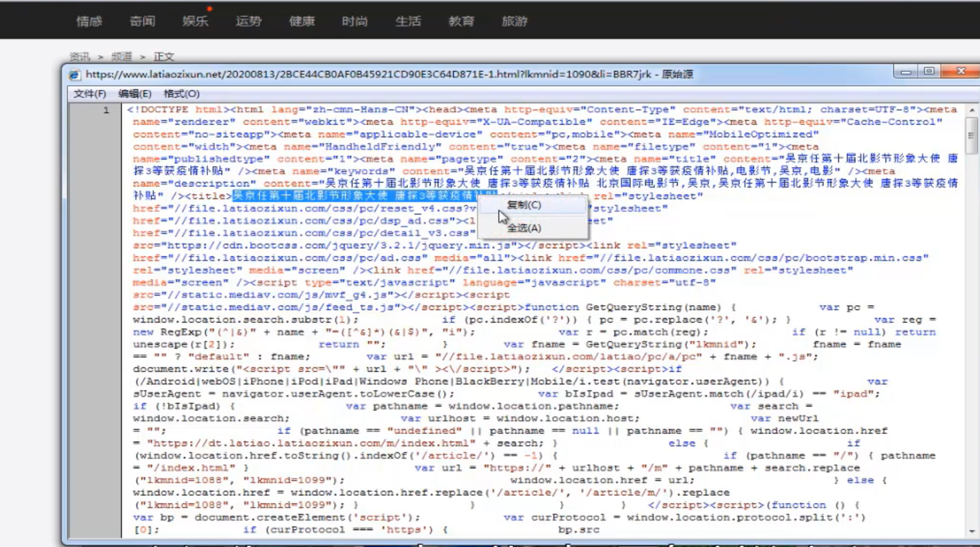Viewport: 980px width, 547px height.
Task: Select the 旅游 navigation link
Action: [x=514, y=21]
